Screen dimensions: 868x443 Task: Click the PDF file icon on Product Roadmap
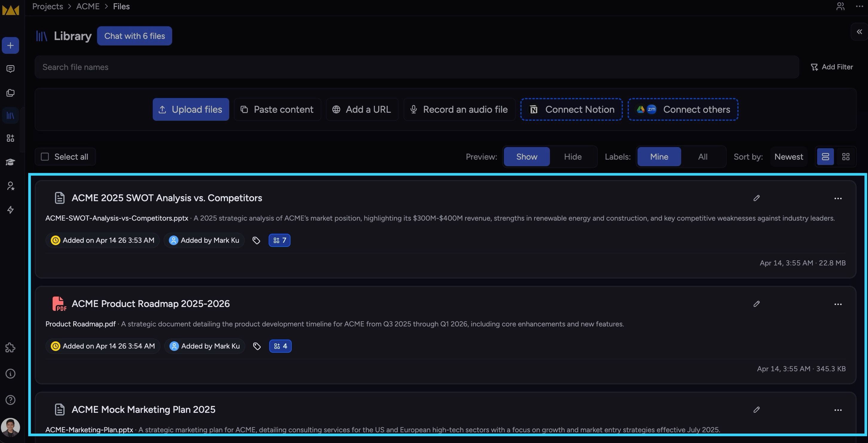click(59, 304)
